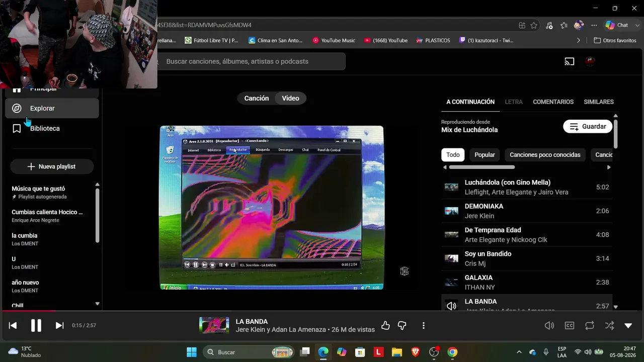Image resolution: width=644 pixels, height=362 pixels.
Task: Dislike the song LA BANDA
Action: click(402, 325)
